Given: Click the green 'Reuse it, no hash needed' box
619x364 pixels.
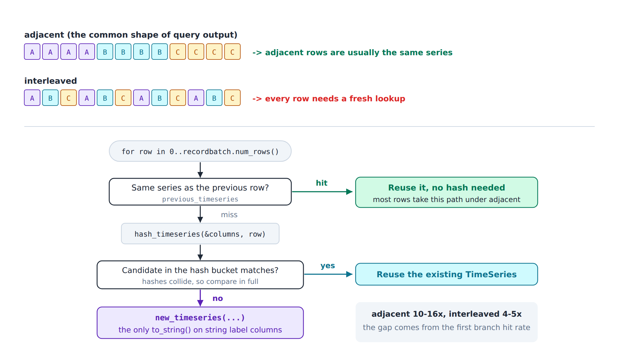Looking at the screenshot, I should coord(447,192).
